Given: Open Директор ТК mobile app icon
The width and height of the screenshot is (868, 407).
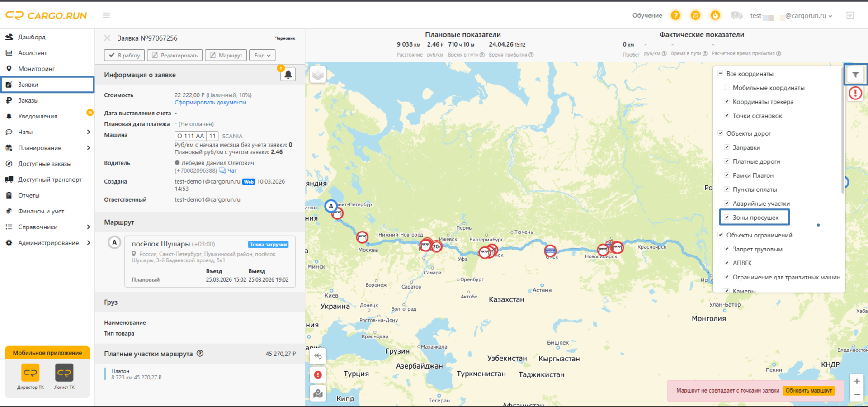Looking at the screenshot, I should (30, 373).
